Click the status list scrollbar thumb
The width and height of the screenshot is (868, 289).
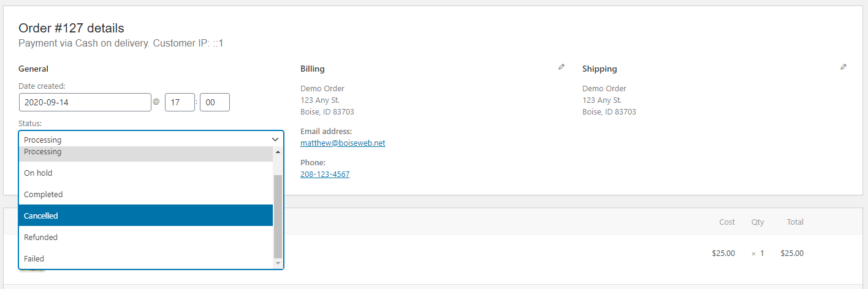click(x=278, y=216)
